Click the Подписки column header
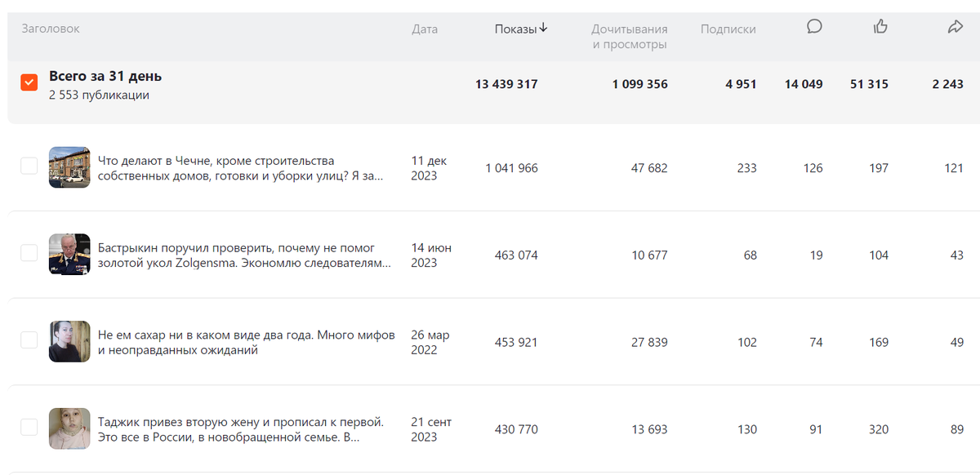 [x=728, y=29]
